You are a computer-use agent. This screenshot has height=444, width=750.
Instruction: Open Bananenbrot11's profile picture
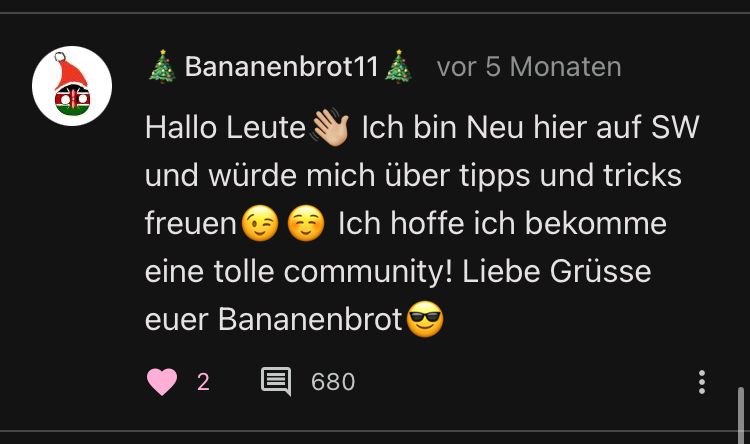coord(72,86)
